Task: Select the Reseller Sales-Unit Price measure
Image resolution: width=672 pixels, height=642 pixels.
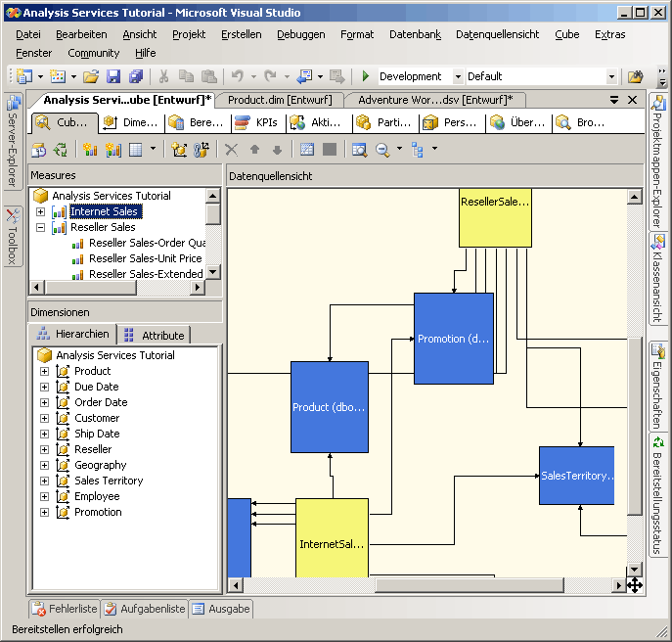Action: (146, 258)
